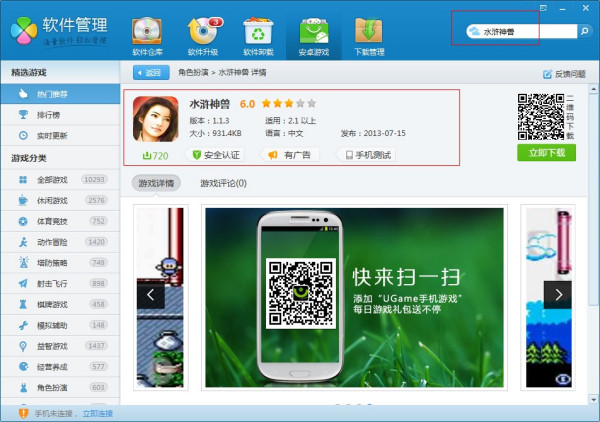Click 立即连接 link in status bar
Screen dimensions: 600x422
click(98, 414)
